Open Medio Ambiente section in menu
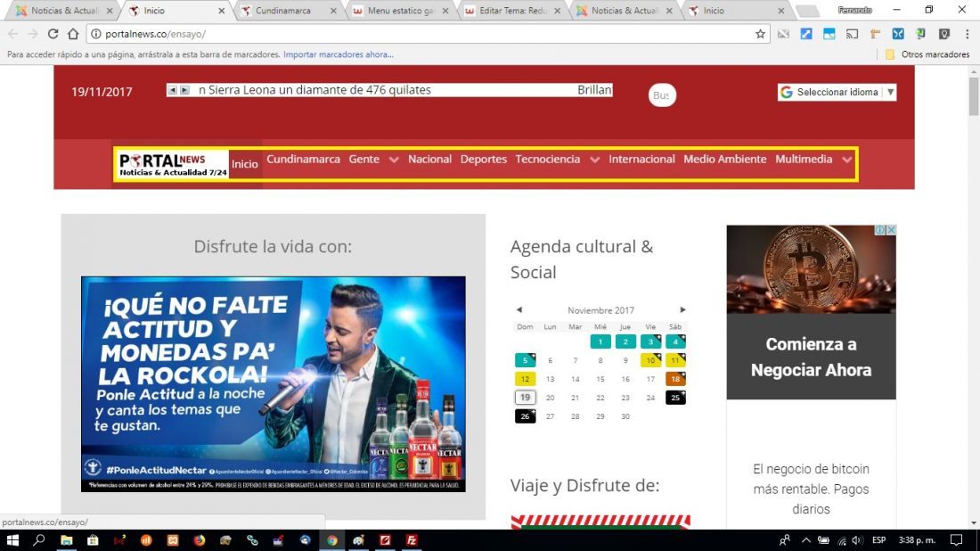The width and height of the screenshot is (980, 551). tap(725, 159)
